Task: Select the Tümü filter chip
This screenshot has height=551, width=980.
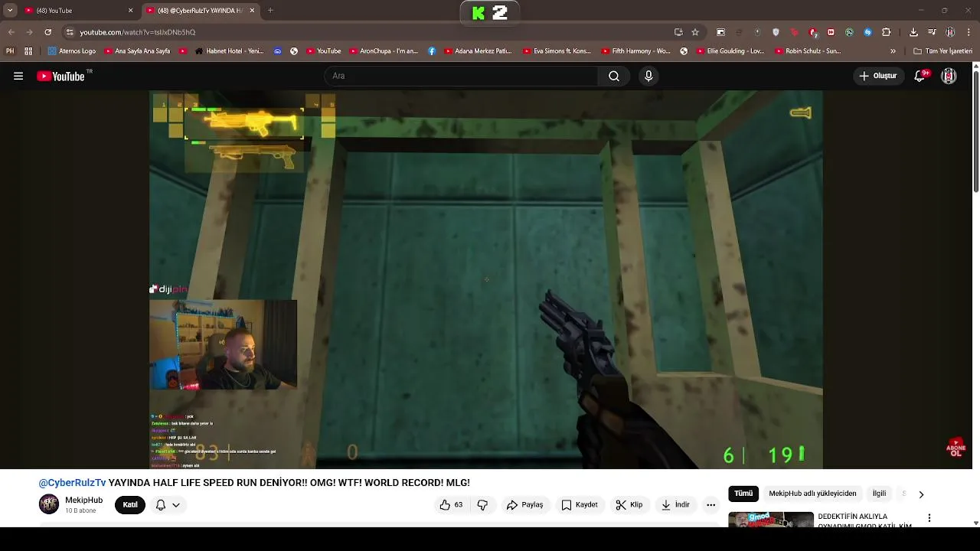Action: click(x=743, y=494)
